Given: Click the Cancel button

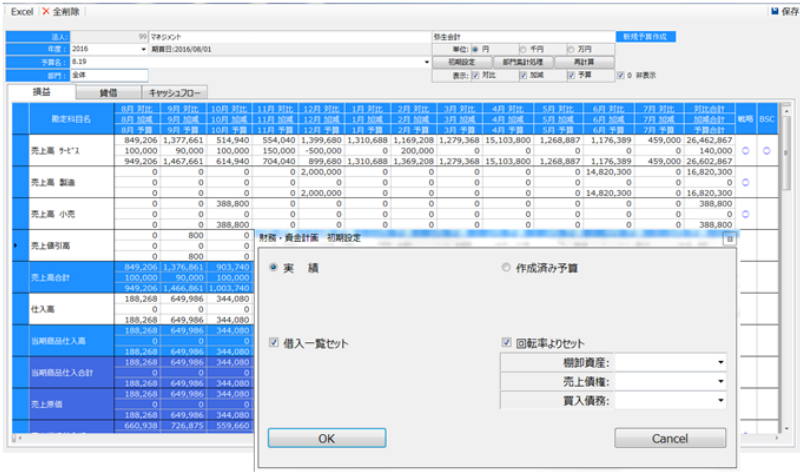Looking at the screenshot, I should 669,438.
